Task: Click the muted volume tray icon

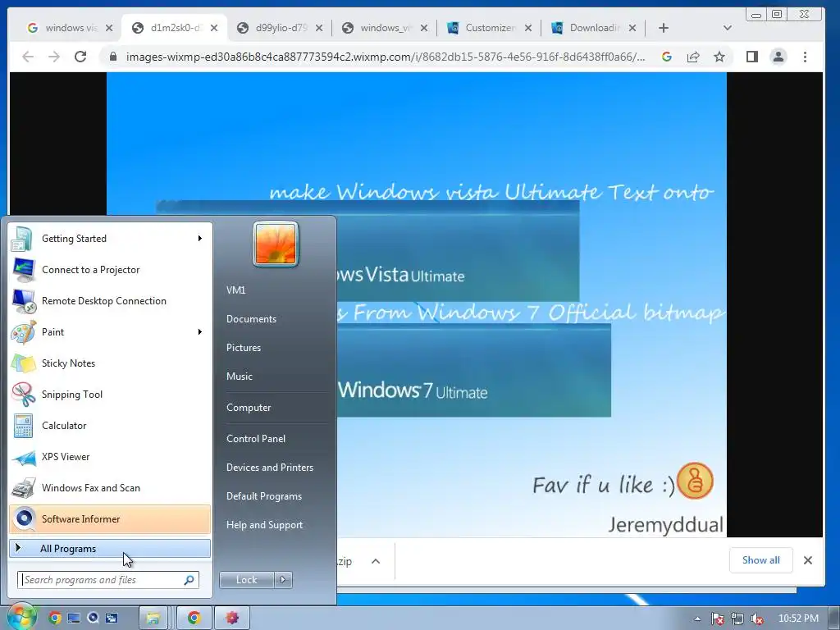Action: (x=757, y=619)
